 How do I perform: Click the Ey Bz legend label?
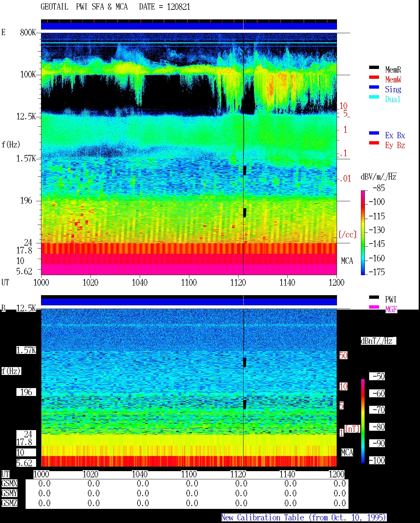coord(395,145)
